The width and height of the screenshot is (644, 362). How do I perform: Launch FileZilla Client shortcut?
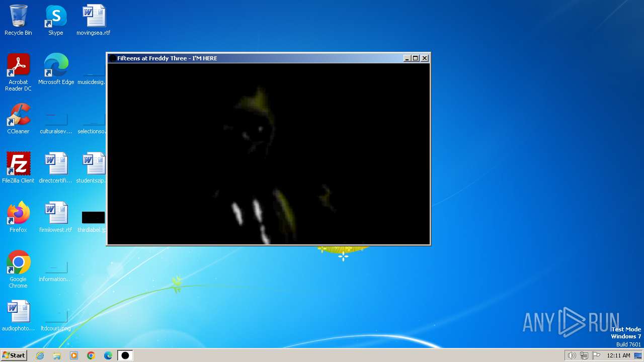tap(18, 168)
